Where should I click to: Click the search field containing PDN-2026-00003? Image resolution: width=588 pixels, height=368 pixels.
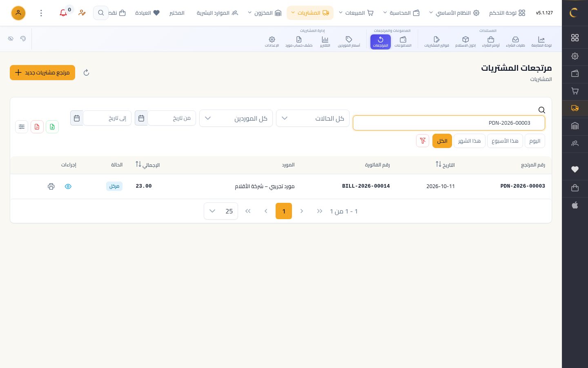449,123
